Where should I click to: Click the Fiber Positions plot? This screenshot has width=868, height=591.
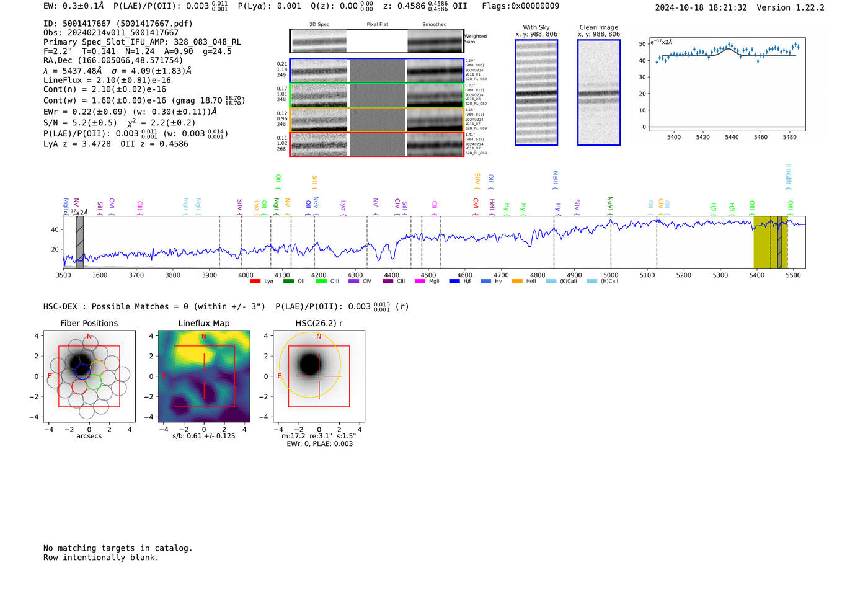click(x=89, y=376)
